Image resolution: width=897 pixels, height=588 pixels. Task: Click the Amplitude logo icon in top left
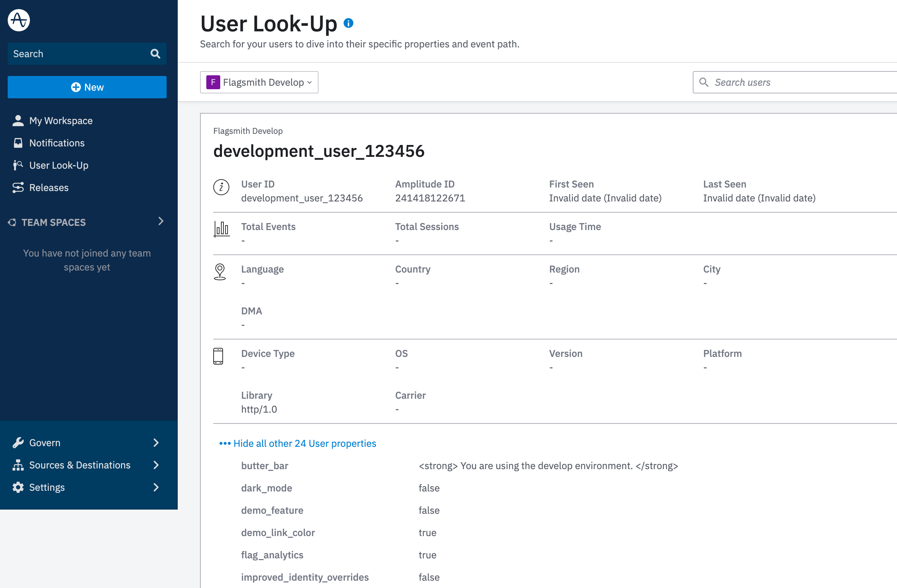pos(19,20)
